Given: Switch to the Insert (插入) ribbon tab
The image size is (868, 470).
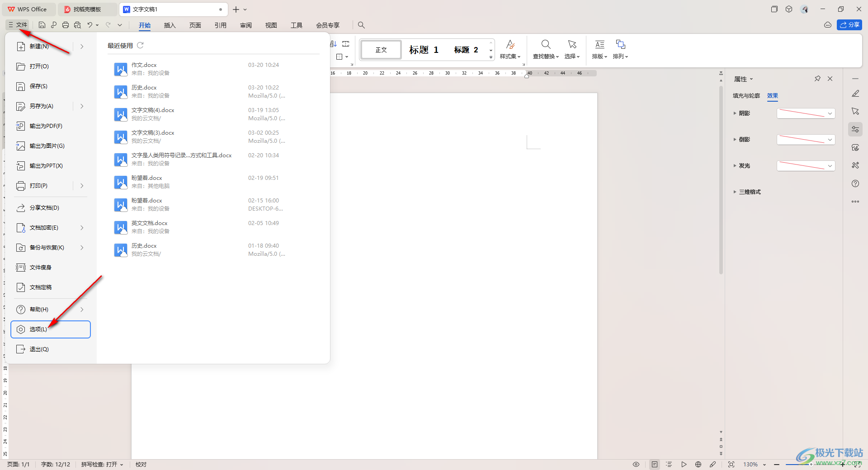Looking at the screenshot, I should pyautogui.click(x=170, y=25).
